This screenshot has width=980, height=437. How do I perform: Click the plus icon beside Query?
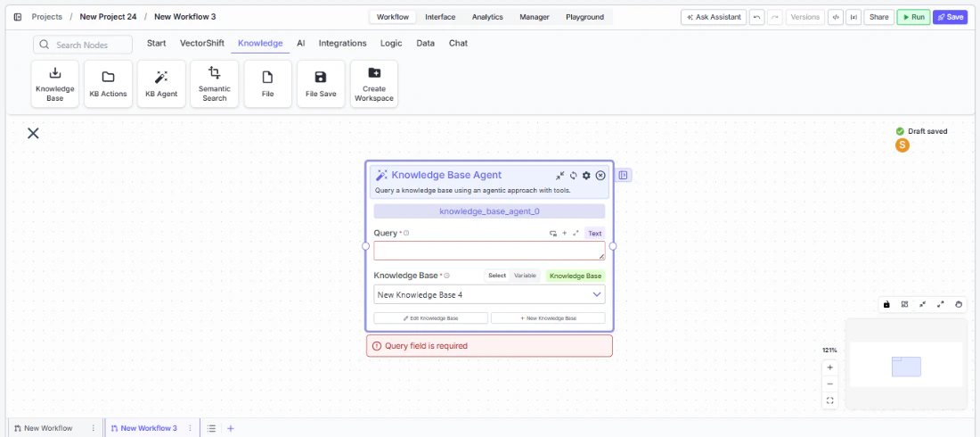564,233
